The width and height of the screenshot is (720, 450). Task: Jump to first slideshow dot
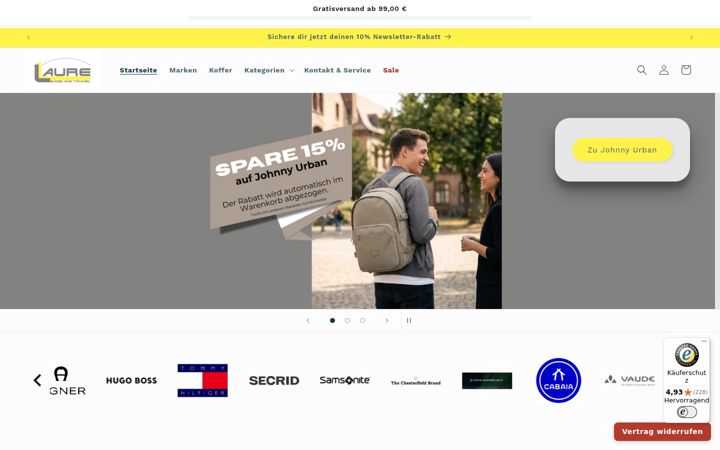[x=332, y=321]
